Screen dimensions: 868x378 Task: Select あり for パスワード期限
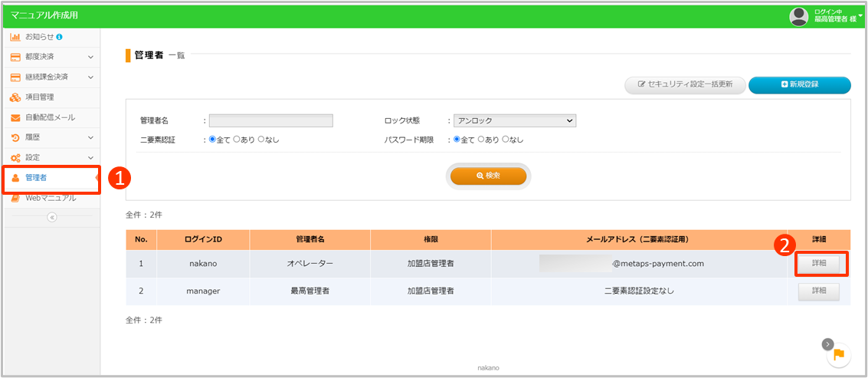(483, 140)
